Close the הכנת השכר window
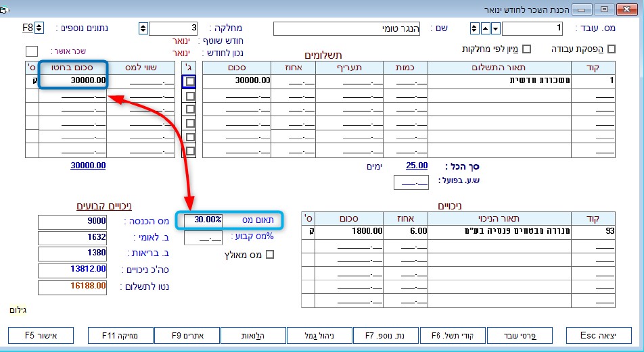Image resolution: width=644 pixels, height=352 pixels. point(626,9)
